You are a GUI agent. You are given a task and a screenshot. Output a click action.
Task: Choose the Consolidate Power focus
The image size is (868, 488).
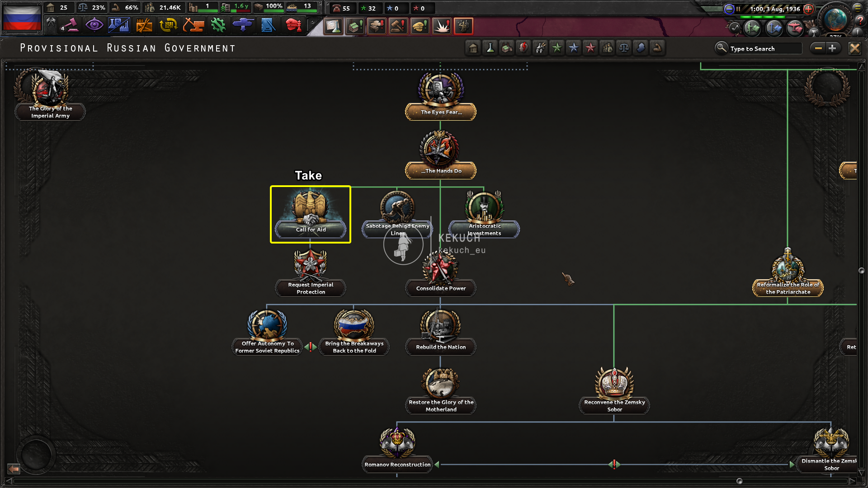tap(440, 273)
